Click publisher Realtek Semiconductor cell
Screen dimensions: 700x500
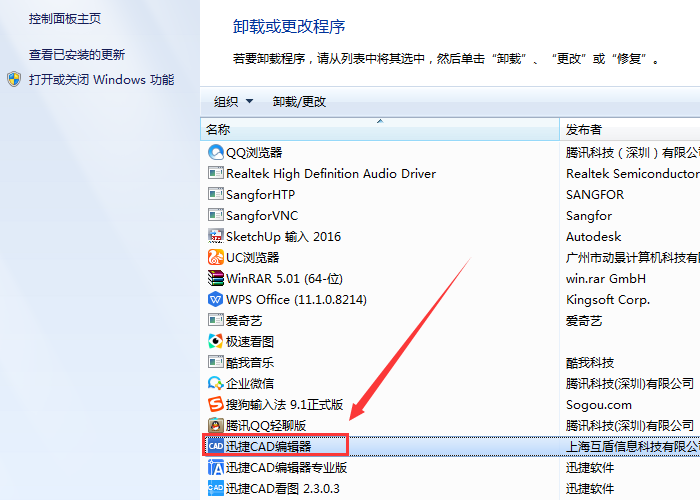pos(633,174)
